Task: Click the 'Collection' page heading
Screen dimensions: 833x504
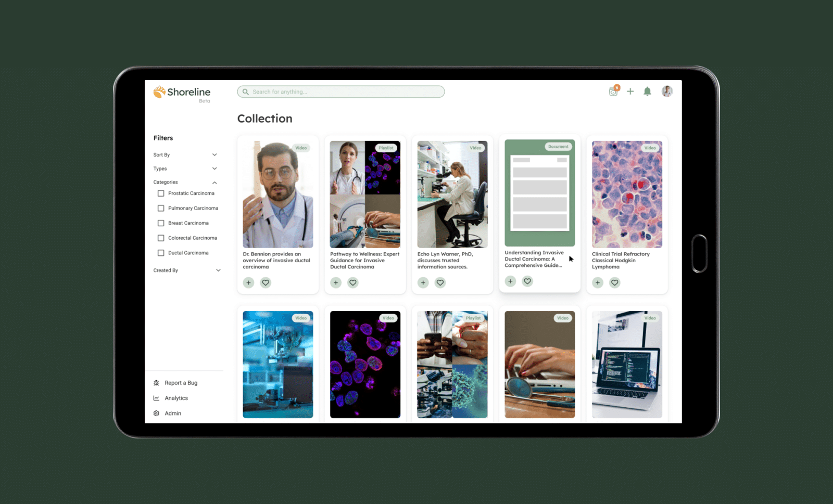Action: coord(264,119)
